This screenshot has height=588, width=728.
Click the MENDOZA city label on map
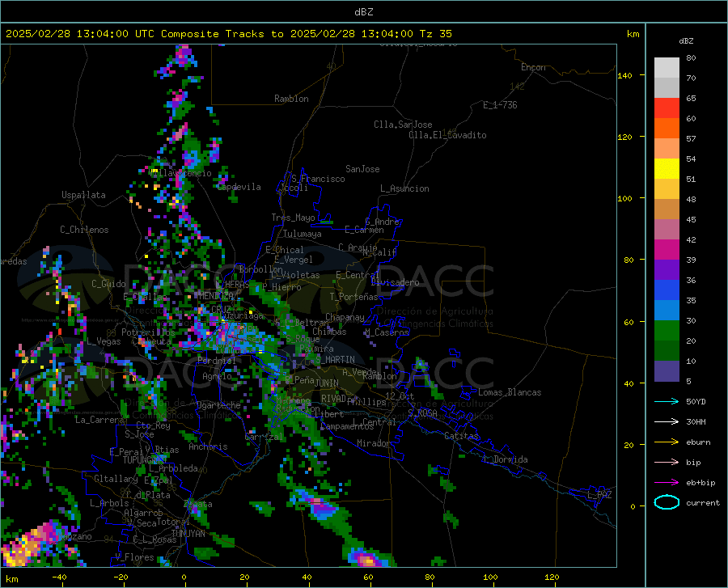point(216,296)
